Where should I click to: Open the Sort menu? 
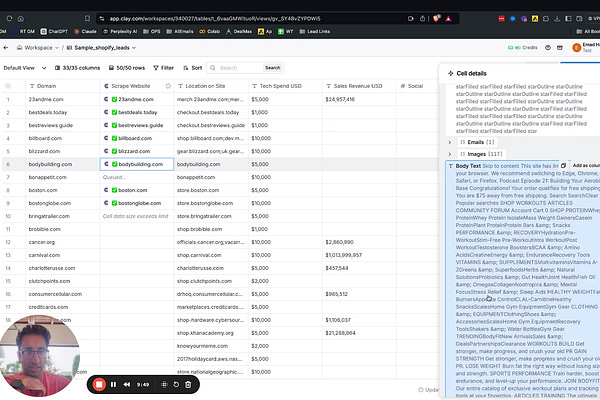[192, 68]
